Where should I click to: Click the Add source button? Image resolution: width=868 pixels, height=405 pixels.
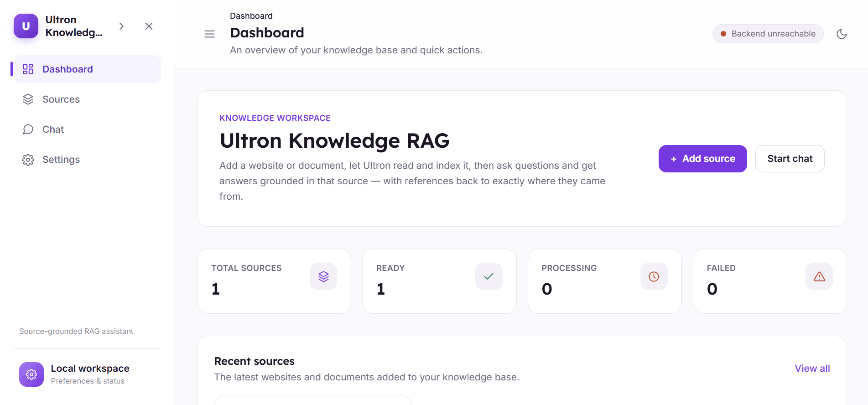pos(703,159)
